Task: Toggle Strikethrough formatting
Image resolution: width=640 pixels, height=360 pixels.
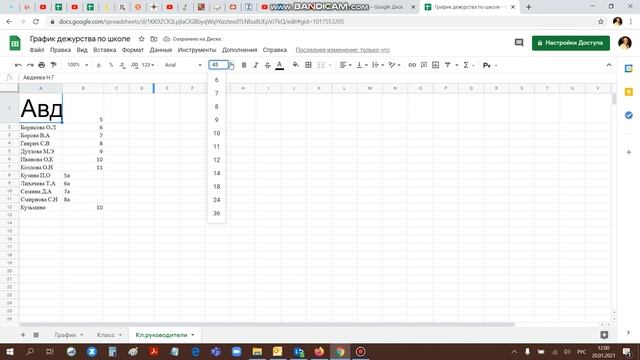Action: 267,65
